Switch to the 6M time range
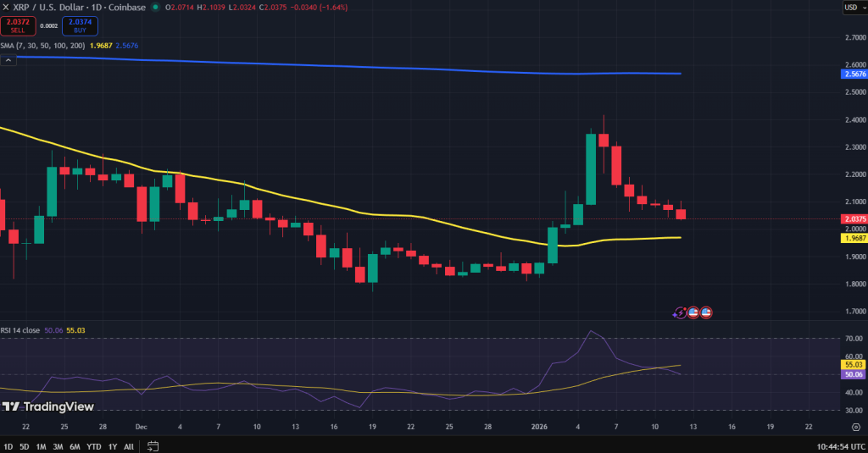Screen dimensions: 868x453 [75, 446]
